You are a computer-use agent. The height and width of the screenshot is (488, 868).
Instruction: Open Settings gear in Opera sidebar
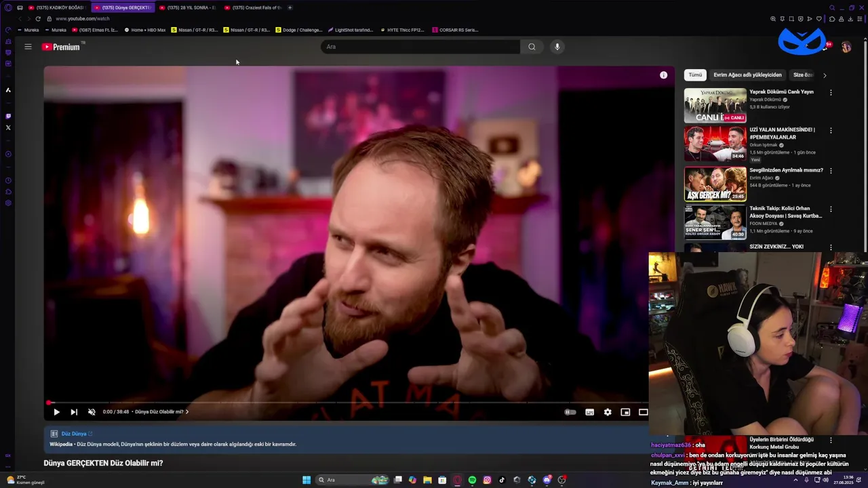point(8,203)
